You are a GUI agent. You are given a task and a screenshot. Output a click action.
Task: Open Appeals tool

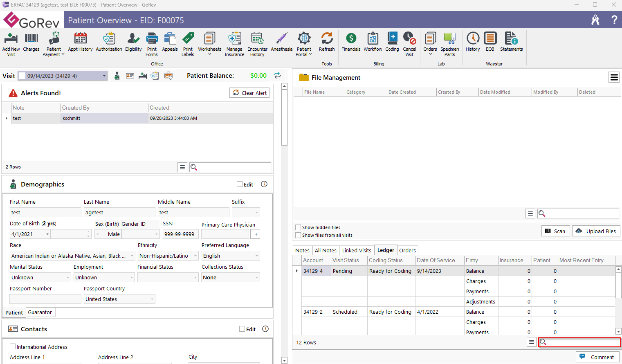coord(170,42)
